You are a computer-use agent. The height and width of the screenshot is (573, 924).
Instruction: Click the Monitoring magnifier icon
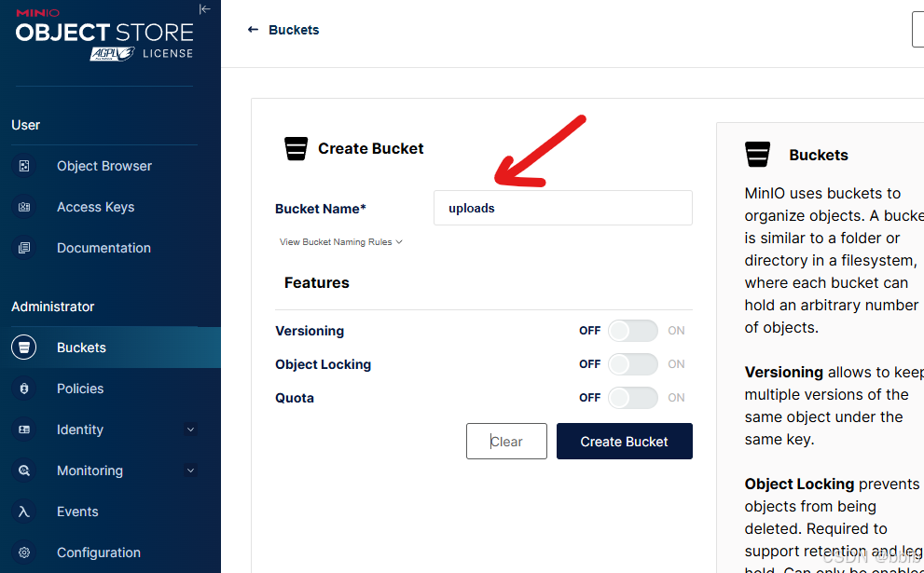tap(24, 471)
